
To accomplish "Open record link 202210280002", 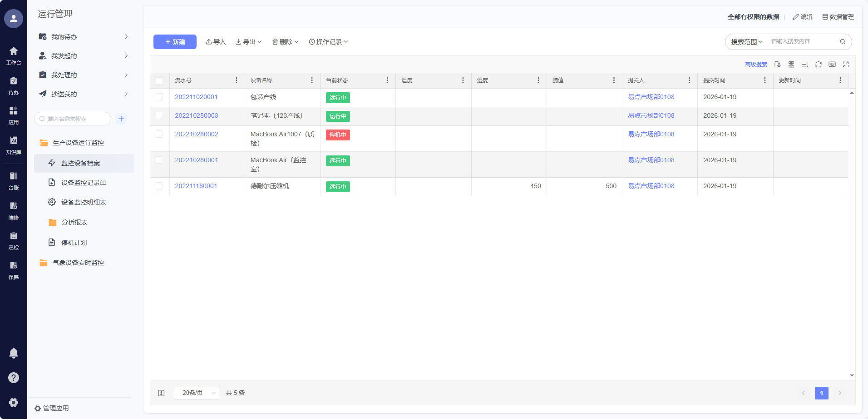I will (x=196, y=134).
